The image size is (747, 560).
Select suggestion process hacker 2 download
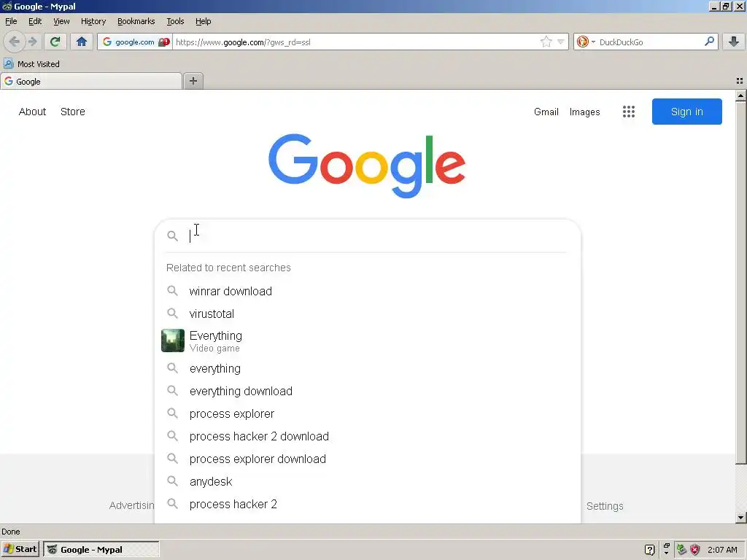tap(259, 436)
